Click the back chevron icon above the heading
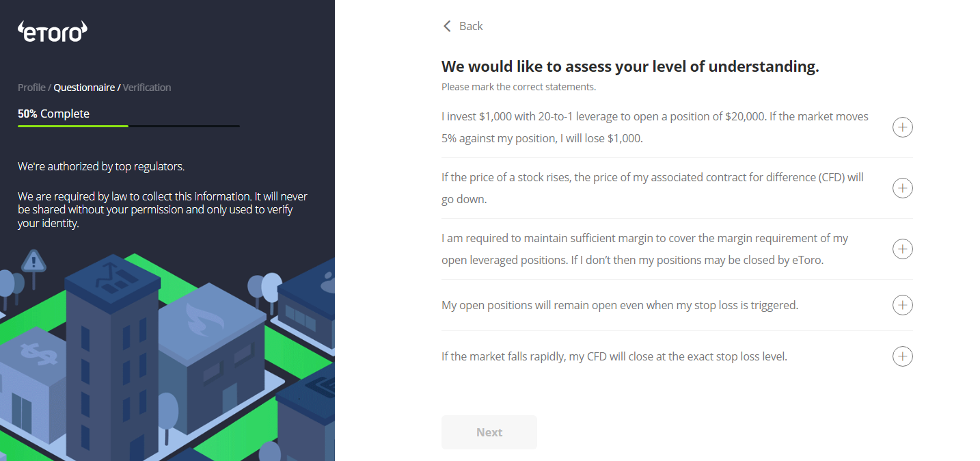The width and height of the screenshot is (980, 461). click(x=446, y=25)
